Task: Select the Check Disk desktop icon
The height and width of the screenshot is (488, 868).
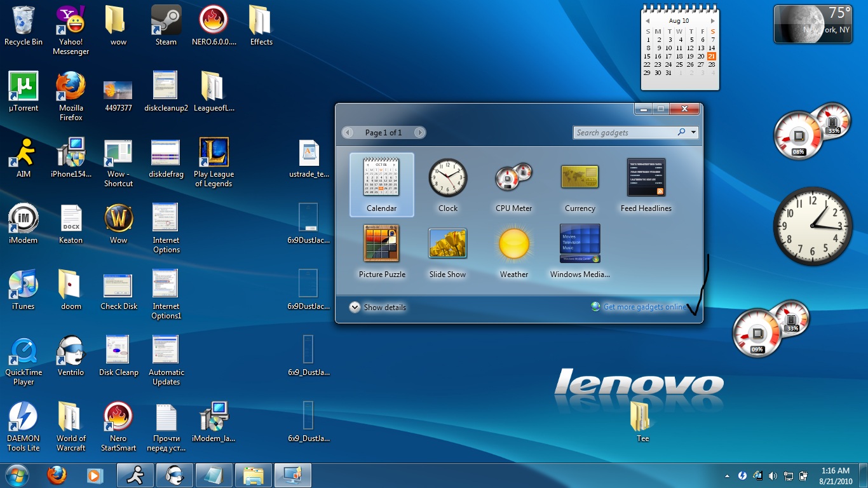Action: pos(118,290)
